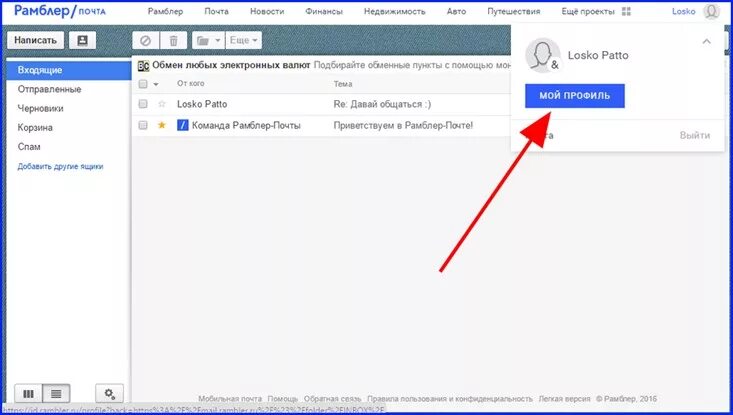Screen dimensions: 733x415
Task: Click the Losko username in the header
Action: coord(684,11)
